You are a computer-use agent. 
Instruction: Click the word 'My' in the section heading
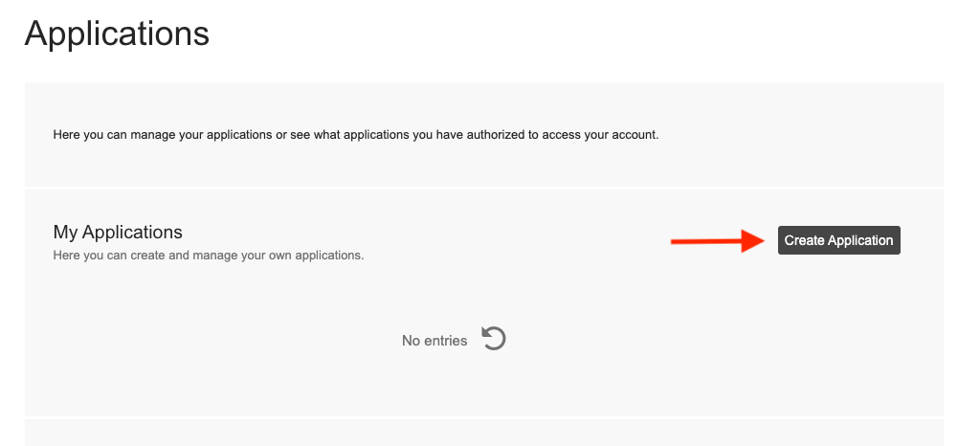pos(65,232)
